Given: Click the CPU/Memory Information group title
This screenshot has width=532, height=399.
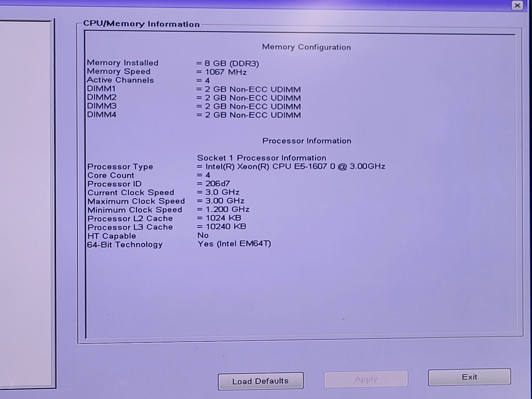Looking at the screenshot, I should [x=141, y=24].
